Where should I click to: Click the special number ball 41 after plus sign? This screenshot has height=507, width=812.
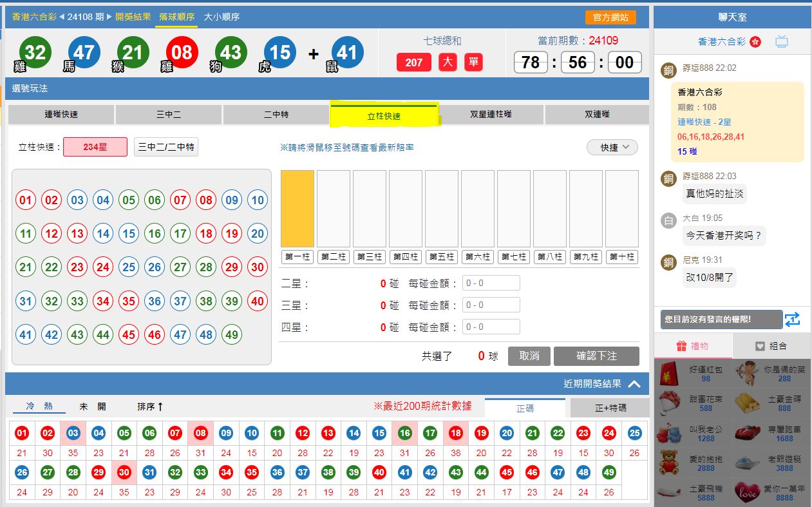(347, 53)
